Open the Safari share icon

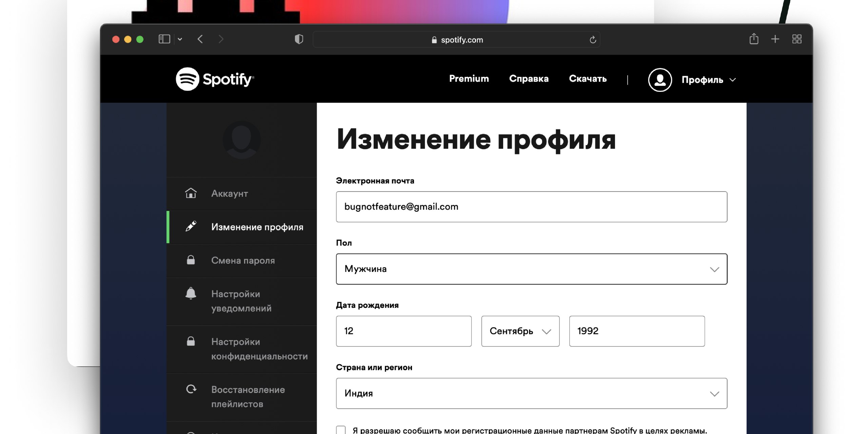[753, 39]
